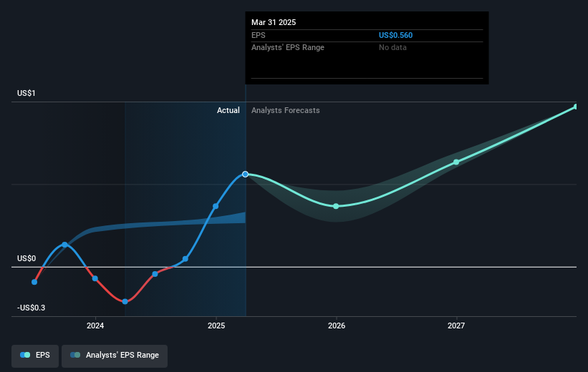
Task: Select the last forecast point at far right
Action: (576, 107)
